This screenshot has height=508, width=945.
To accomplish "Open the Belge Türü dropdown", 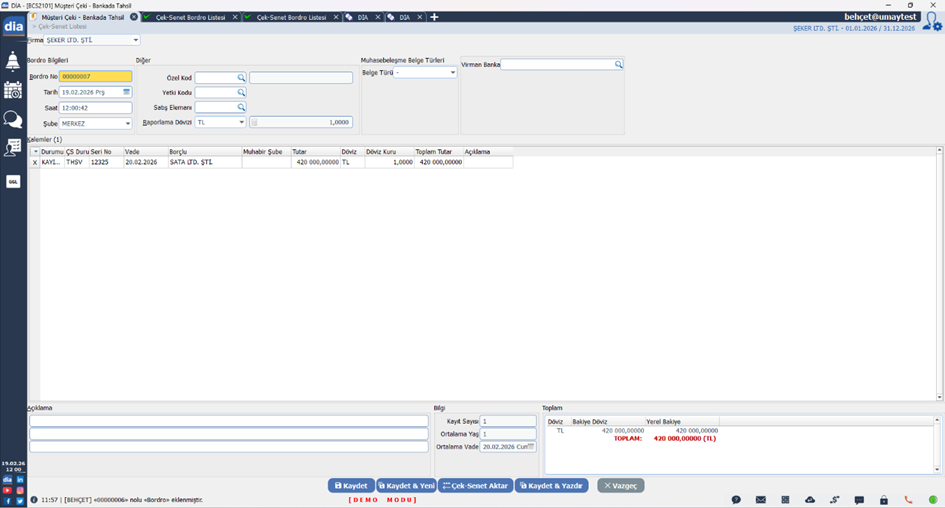I will 452,73.
